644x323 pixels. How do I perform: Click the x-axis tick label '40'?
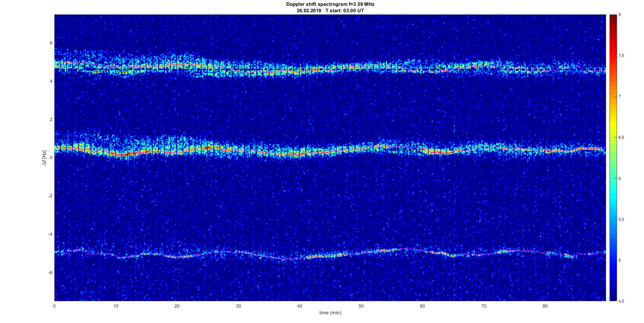click(x=300, y=306)
